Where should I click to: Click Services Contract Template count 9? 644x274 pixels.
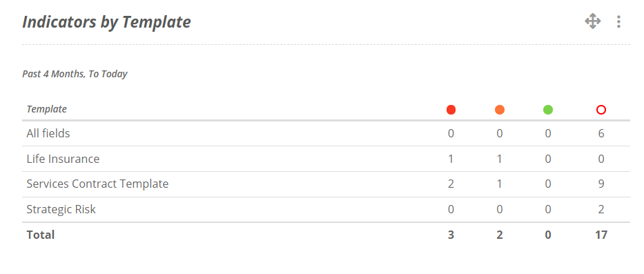pos(601,184)
